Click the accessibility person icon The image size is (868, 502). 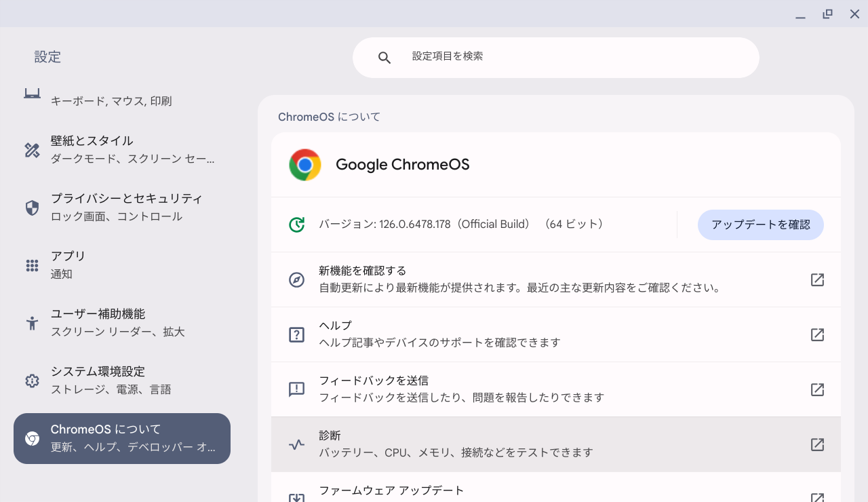click(32, 322)
